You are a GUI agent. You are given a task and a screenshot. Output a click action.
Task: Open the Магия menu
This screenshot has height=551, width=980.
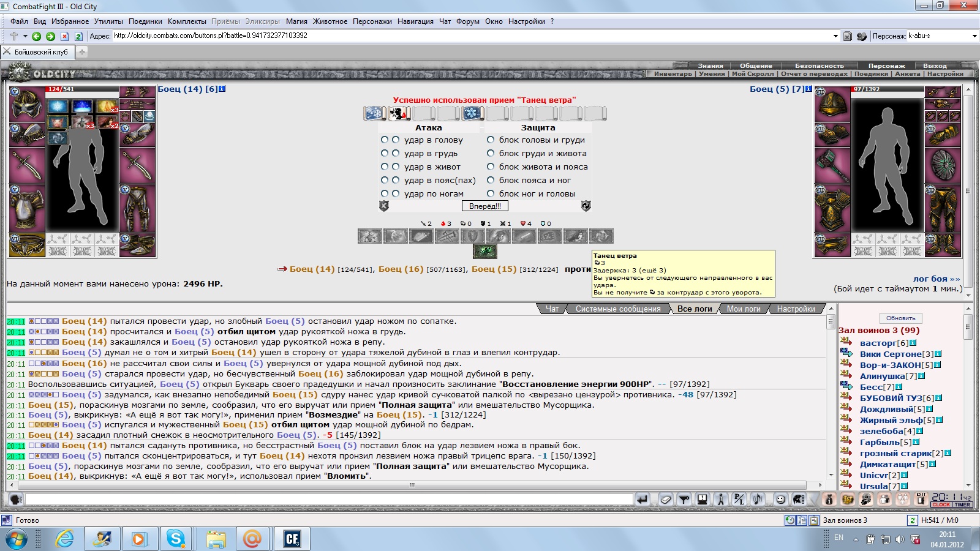296,21
